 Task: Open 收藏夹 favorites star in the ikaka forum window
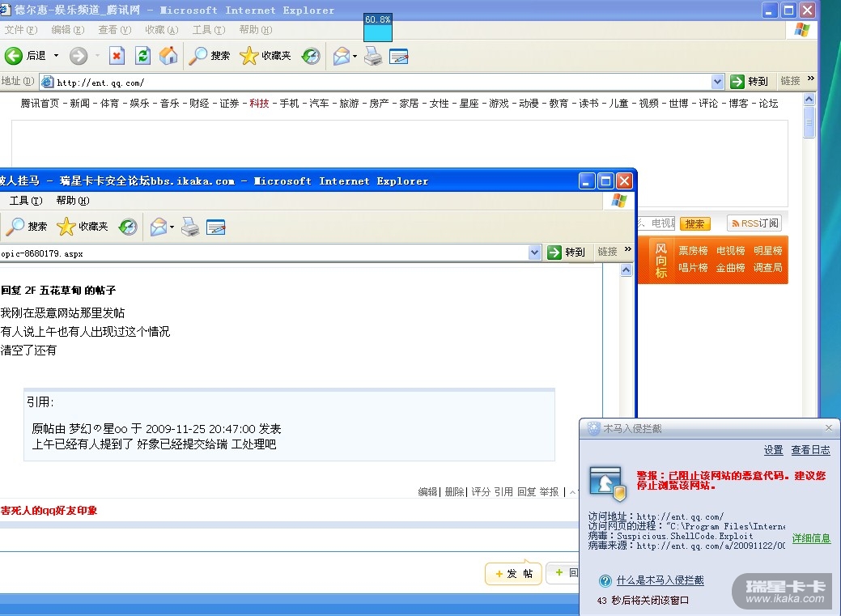pyautogui.click(x=66, y=227)
